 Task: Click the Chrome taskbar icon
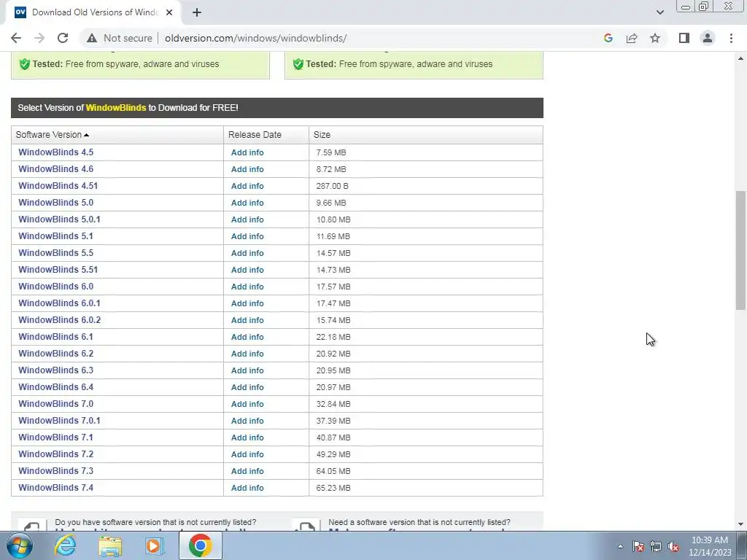click(x=200, y=545)
